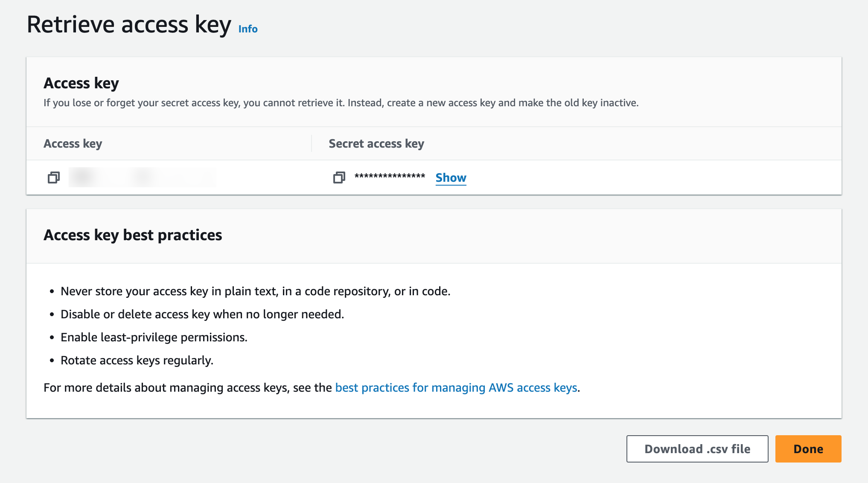Click the Done button
Screen dimensions: 868x483
808,449
